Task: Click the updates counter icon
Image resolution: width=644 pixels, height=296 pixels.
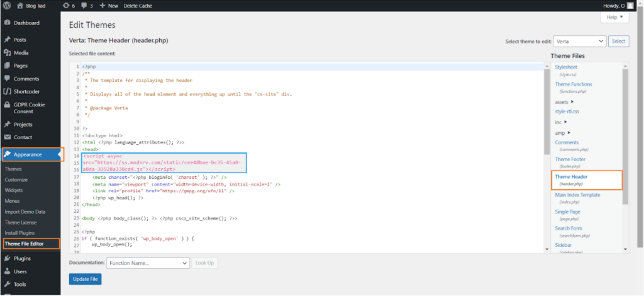Action: [67, 5]
